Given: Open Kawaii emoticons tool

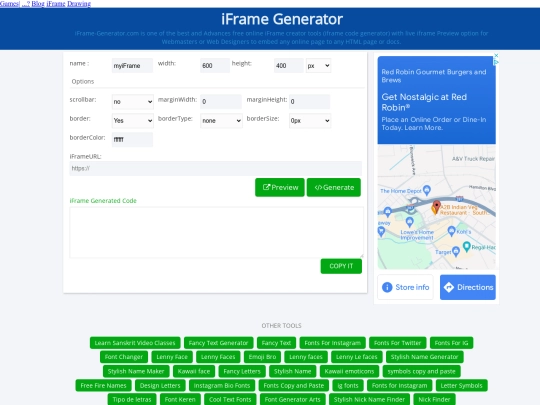Looking at the screenshot, I should (349, 371).
